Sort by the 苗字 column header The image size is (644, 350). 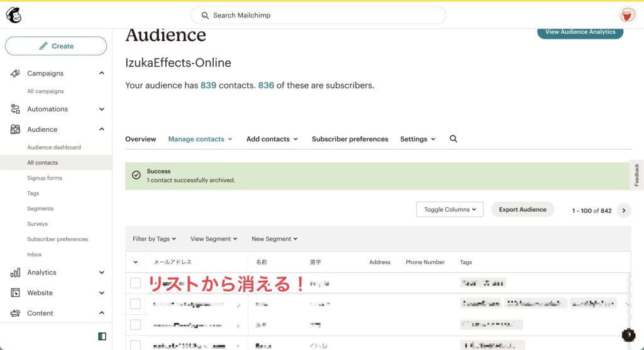point(316,262)
